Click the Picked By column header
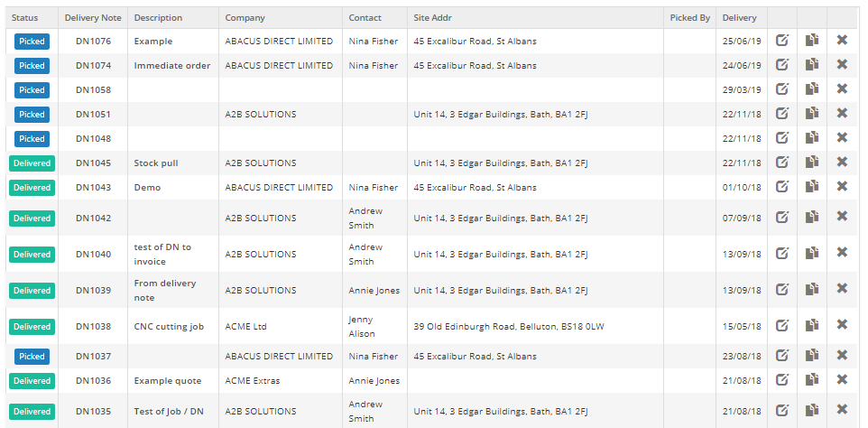Image resolution: width=868 pixels, height=428 pixels. coord(689,18)
